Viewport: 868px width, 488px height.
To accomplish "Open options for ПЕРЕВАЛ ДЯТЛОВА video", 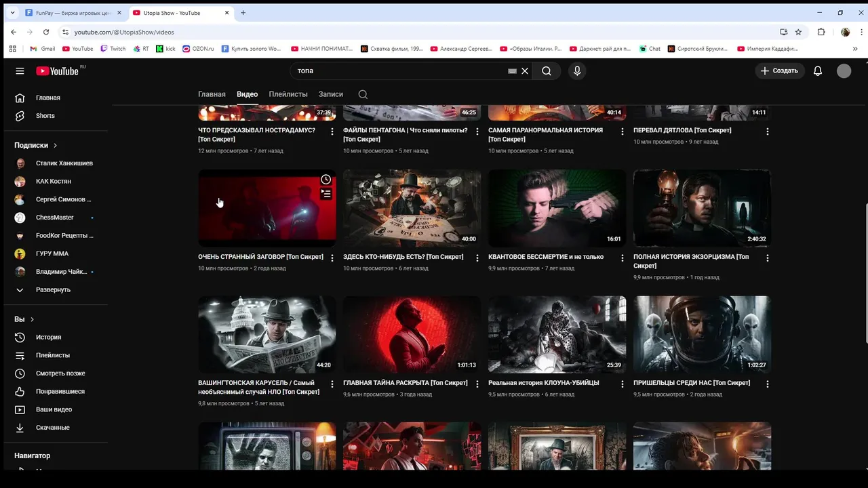I will point(768,131).
